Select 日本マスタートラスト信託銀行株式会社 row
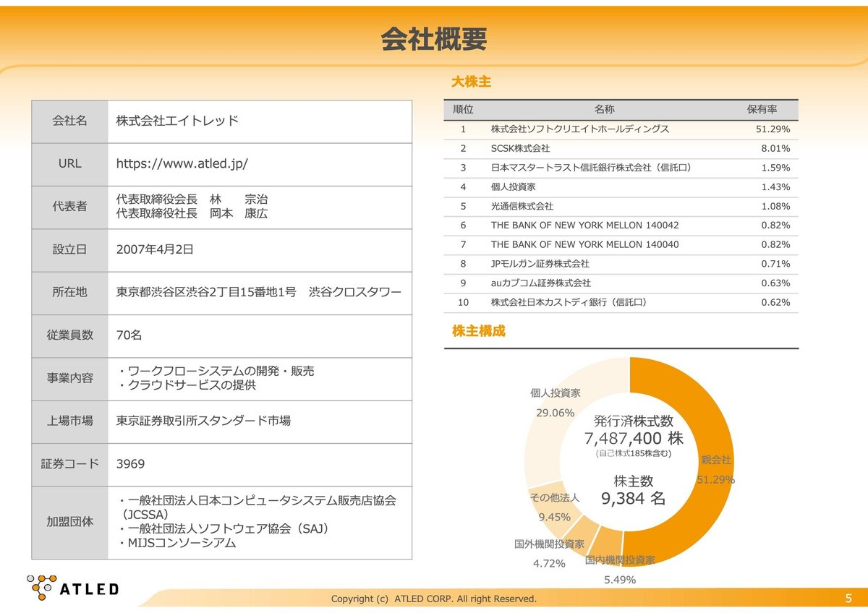The height and width of the screenshot is (613, 868). pyautogui.click(x=621, y=168)
